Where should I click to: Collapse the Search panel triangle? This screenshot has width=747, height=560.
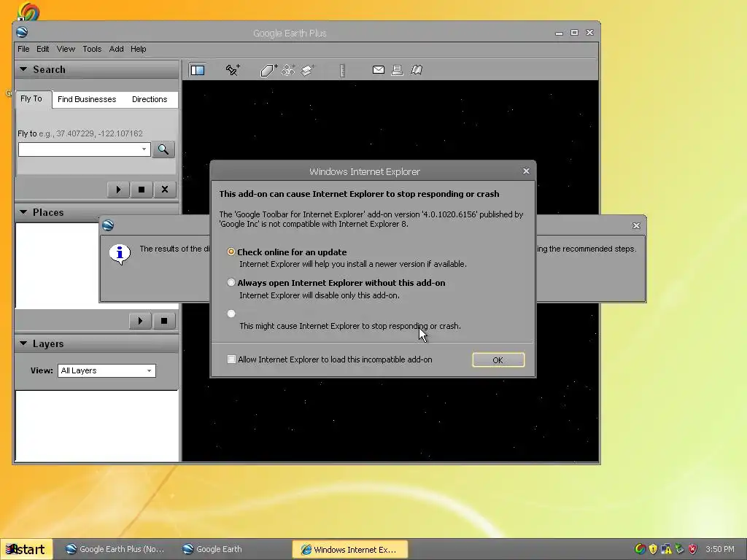click(x=23, y=69)
